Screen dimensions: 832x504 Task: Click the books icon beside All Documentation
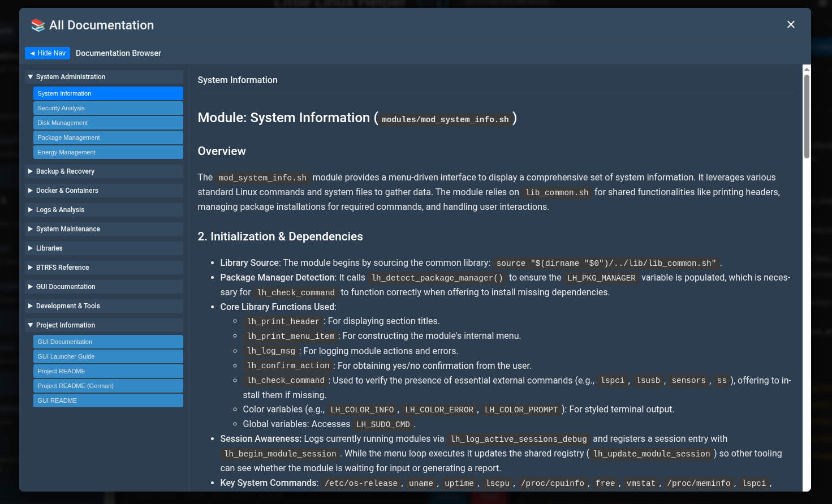click(38, 25)
